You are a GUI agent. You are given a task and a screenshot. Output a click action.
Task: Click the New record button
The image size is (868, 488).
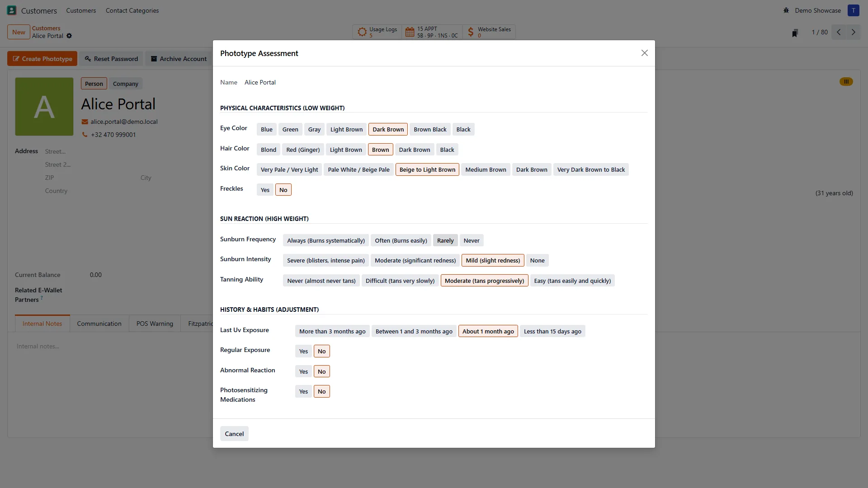19,32
